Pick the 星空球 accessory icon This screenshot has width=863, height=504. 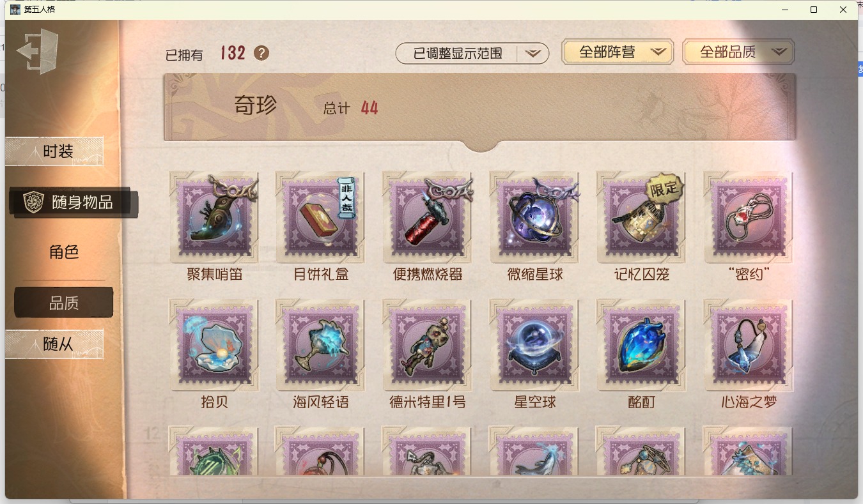(x=535, y=345)
